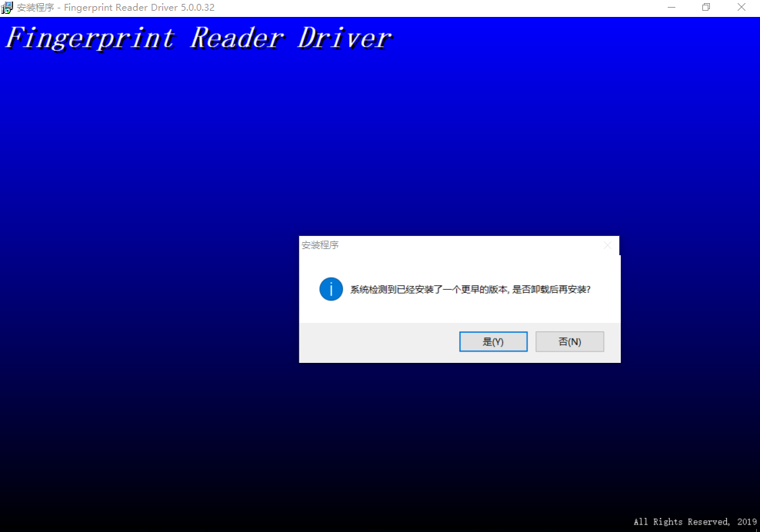Minimize the Fingerprint Reader Driver installer window

point(672,8)
